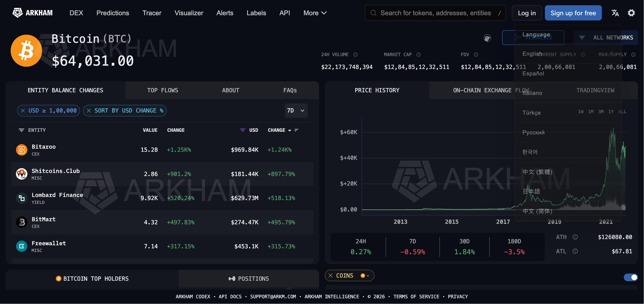Click the Arkham logo
This screenshot has width=644, height=304.
point(32,13)
